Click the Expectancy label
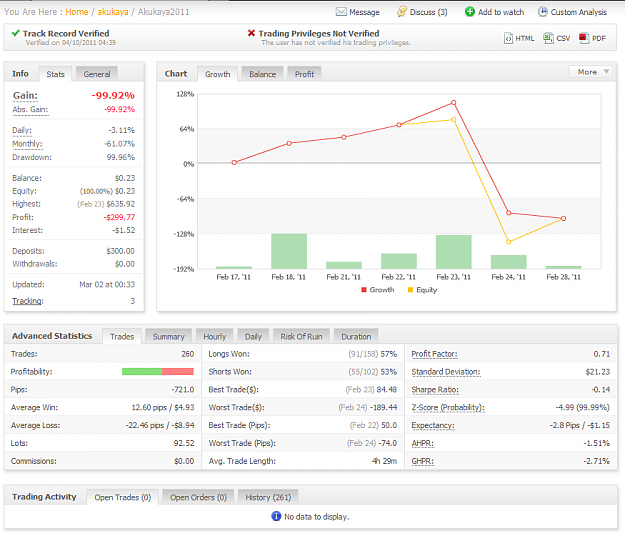The width and height of the screenshot is (625, 541). (x=433, y=425)
